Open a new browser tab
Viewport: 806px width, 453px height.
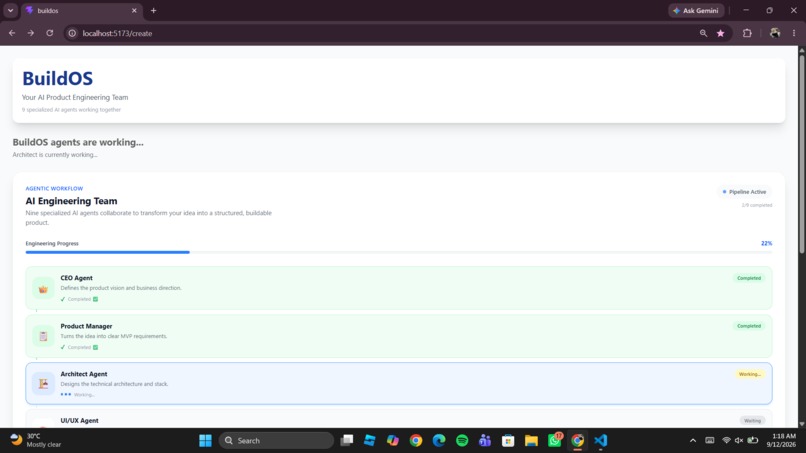(x=153, y=10)
